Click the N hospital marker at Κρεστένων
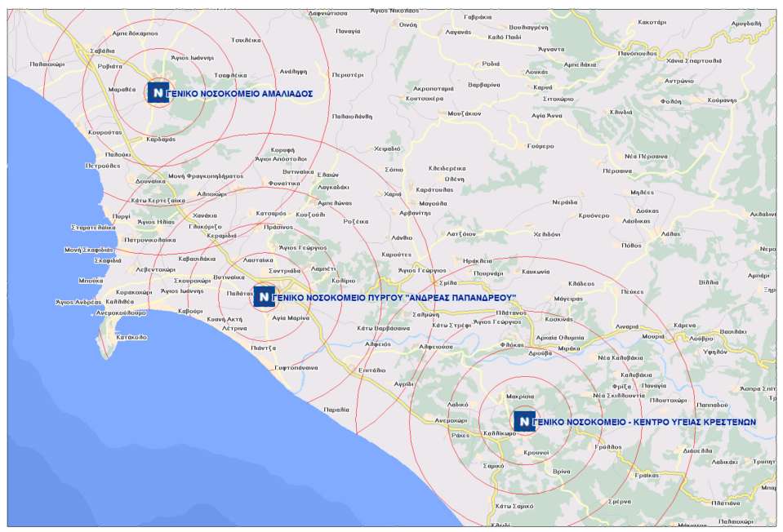This screenshot has width=783, height=532. (x=524, y=421)
